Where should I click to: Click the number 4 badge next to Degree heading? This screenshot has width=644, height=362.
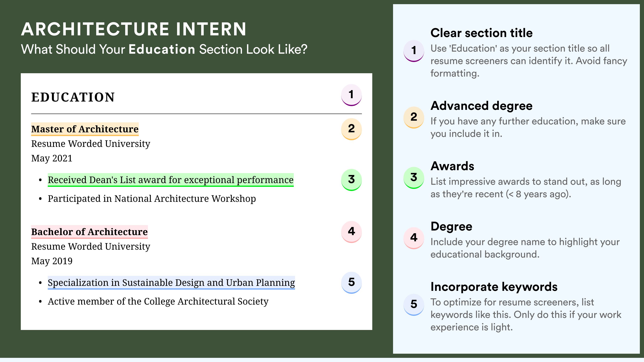point(414,238)
